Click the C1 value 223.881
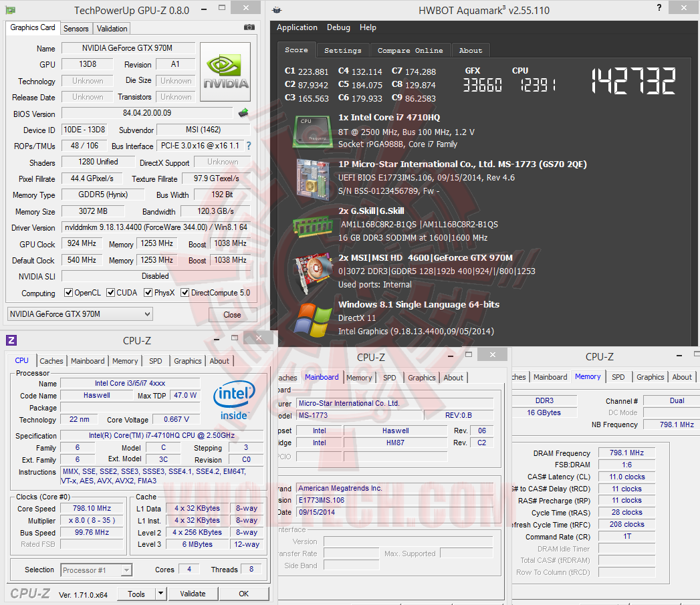Image resolution: width=700 pixels, height=605 pixels. tap(313, 72)
